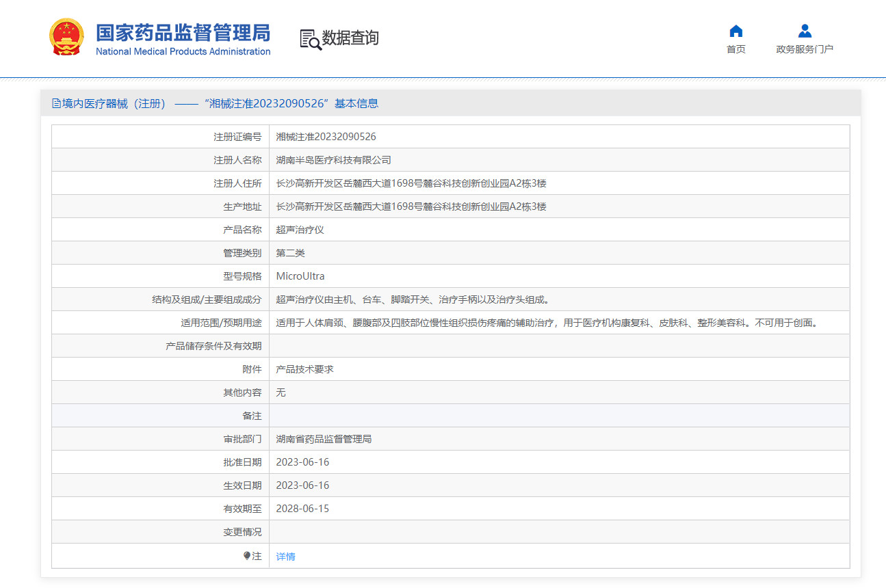Click the 审批部门 row label
The height and width of the screenshot is (588, 886).
pos(242,439)
